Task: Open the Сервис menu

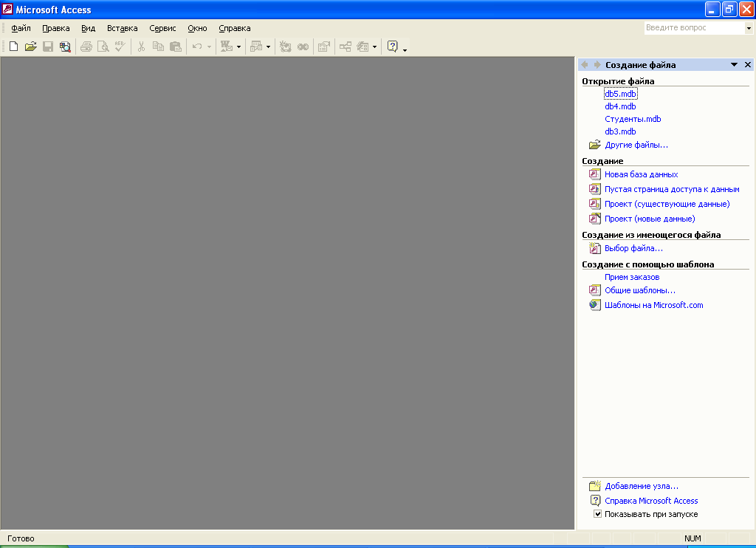Action: coord(162,28)
